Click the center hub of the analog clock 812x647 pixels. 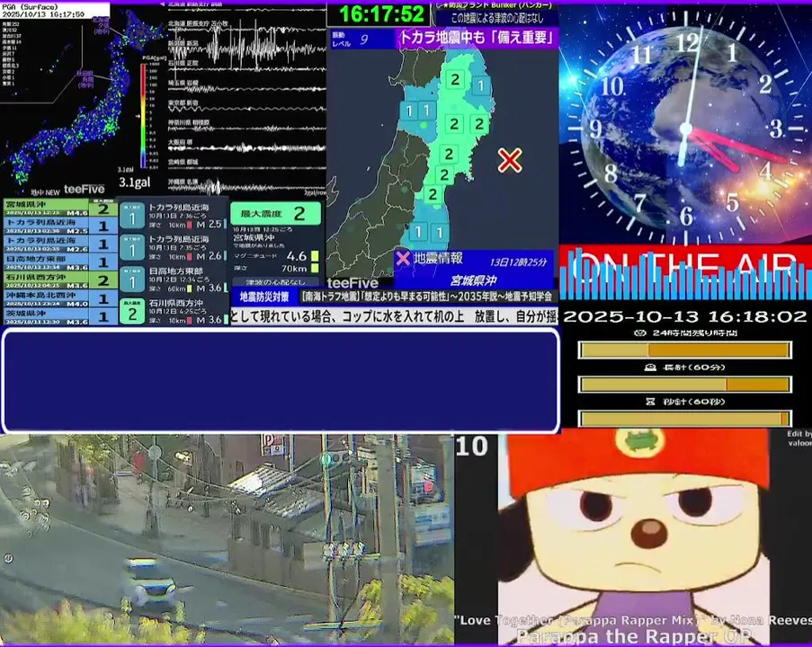(685, 129)
